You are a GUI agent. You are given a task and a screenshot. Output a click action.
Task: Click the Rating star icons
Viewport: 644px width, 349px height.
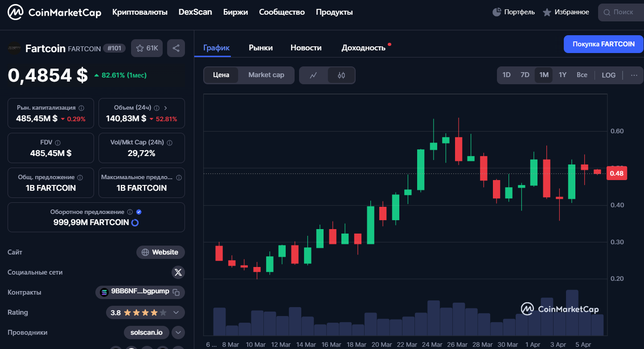[145, 313]
